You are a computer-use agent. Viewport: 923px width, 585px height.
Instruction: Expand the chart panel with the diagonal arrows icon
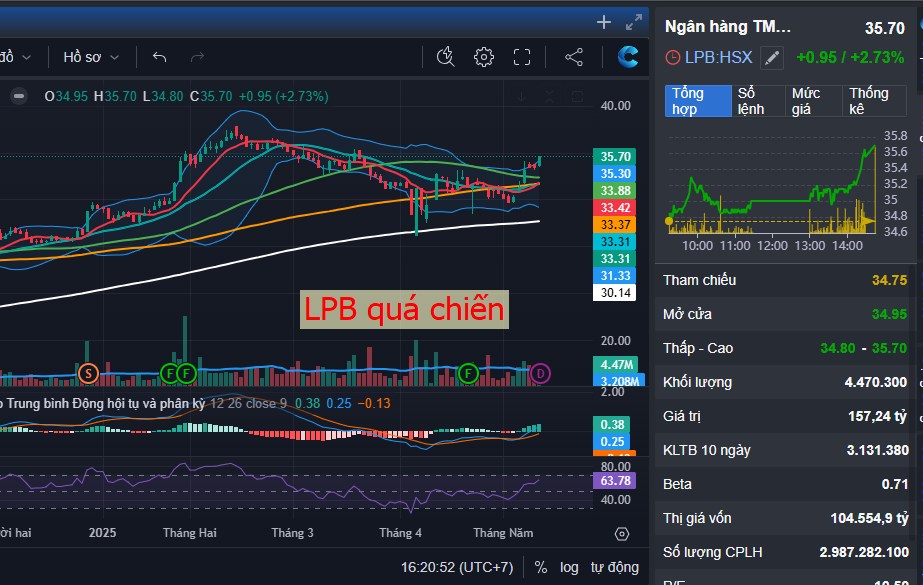tap(633, 22)
